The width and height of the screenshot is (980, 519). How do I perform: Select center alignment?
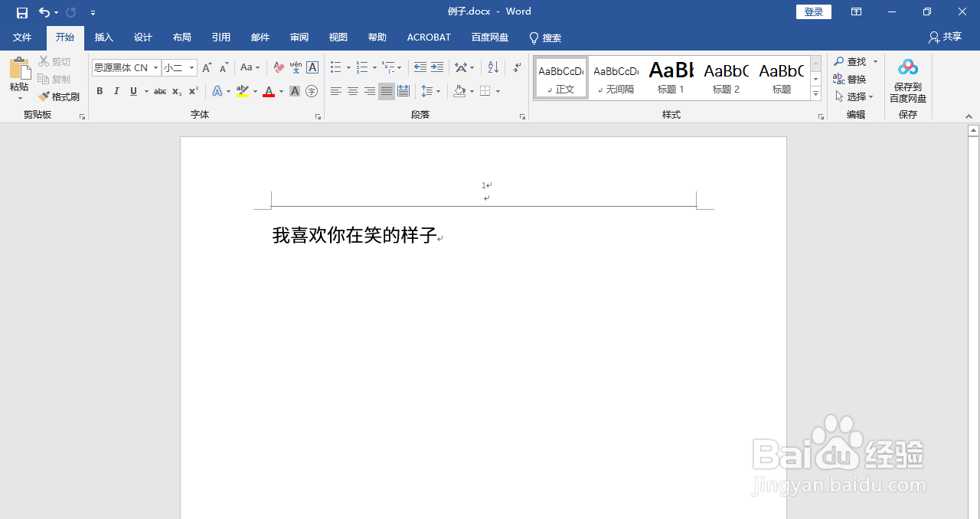click(352, 91)
